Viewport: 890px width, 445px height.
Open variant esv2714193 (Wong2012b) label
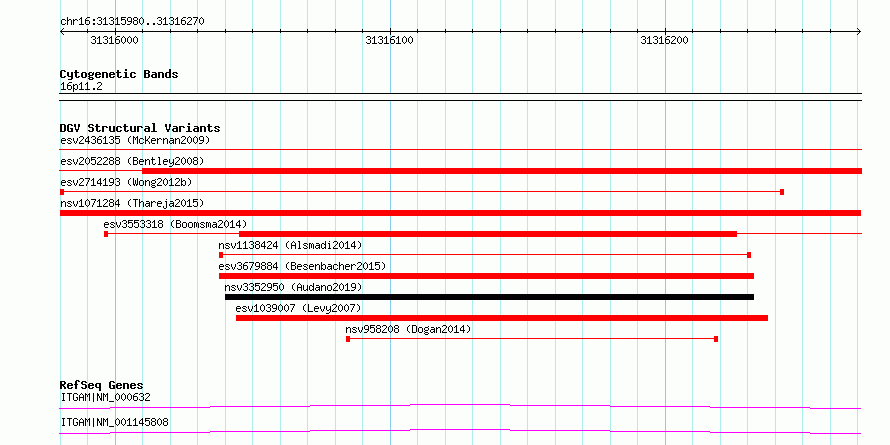126,182
